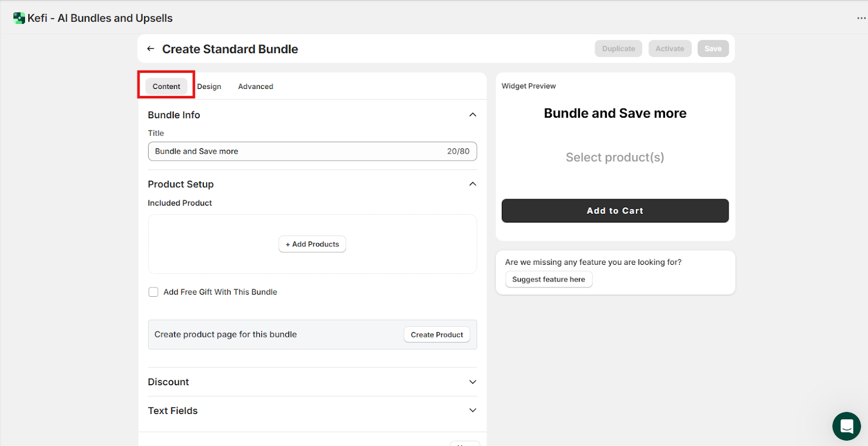
Task: Select the Content tab
Action: tap(166, 86)
